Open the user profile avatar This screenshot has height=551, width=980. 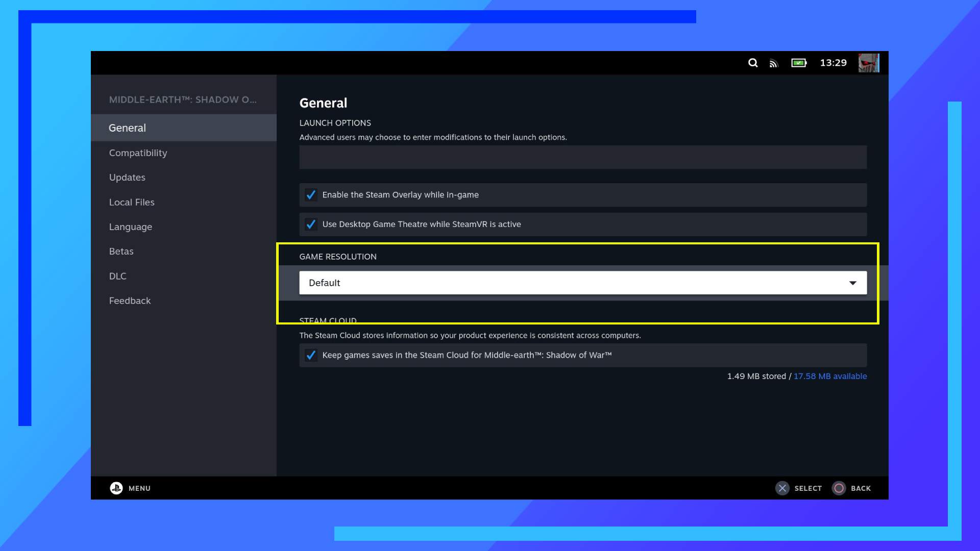pos(868,63)
